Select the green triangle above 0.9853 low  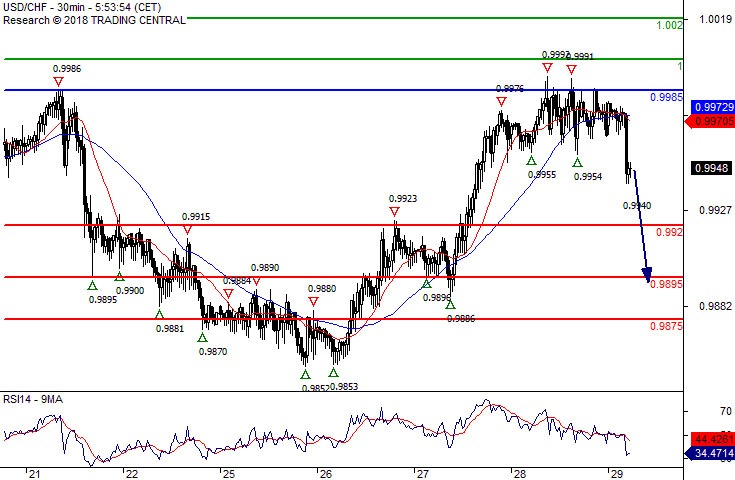tap(333, 373)
